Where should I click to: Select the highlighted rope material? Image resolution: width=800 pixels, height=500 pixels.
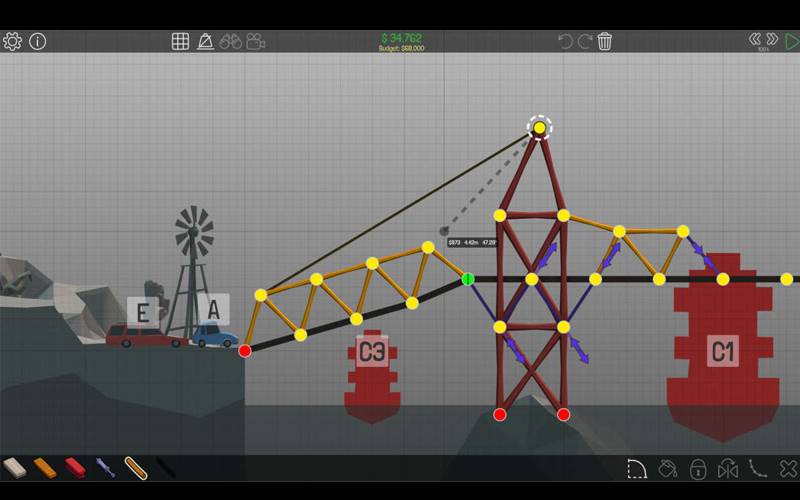[135, 467]
